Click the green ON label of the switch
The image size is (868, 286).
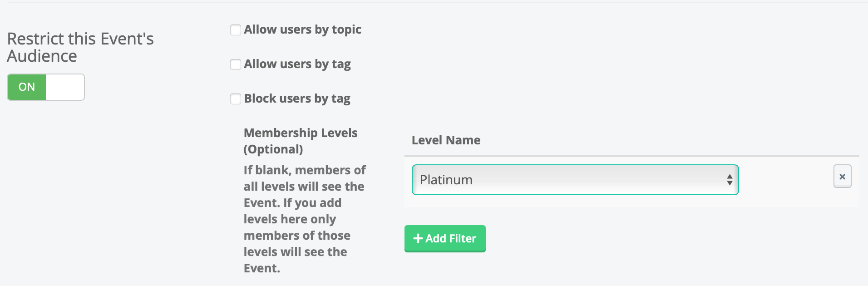(x=27, y=87)
